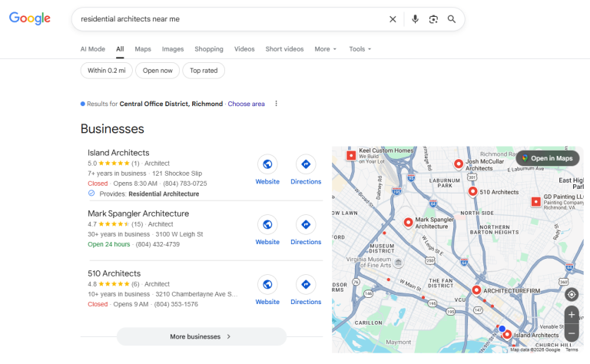Select the Josh McCullar Architects map pin
The height and width of the screenshot is (364, 590).
459,164
